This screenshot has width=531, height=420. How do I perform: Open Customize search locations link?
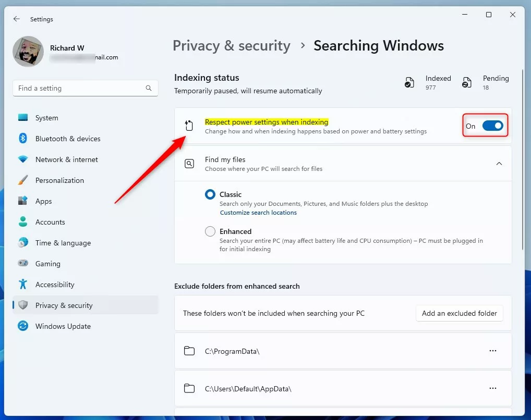pyautogui.click(x=258, y=213)
